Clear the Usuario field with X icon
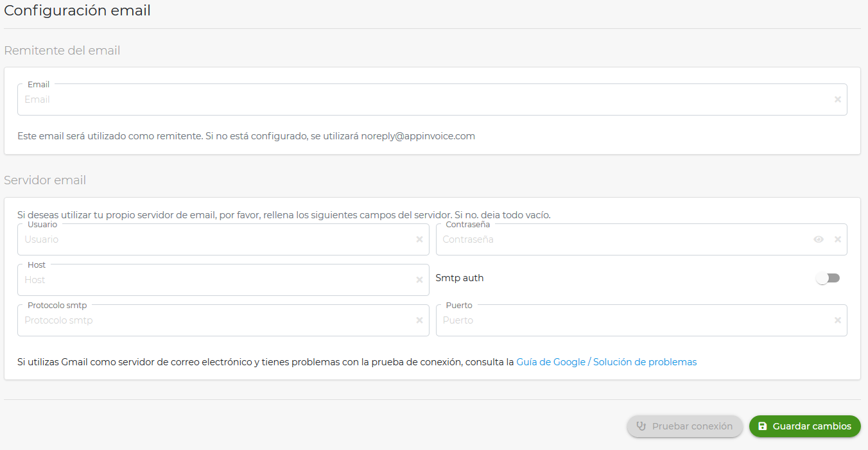Image resolution: width=868 pixels, height=450 pixels. coord(419,239)
